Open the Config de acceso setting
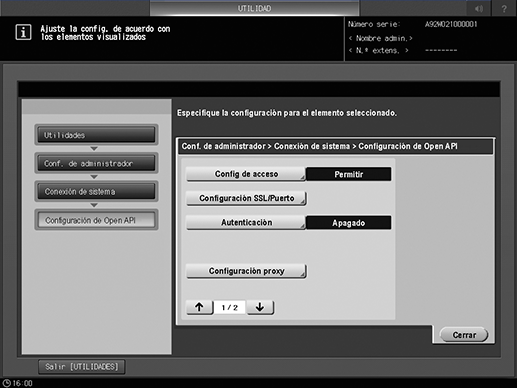The width and height of the screenshot is (517, 388). pyautogui.click(x=246, y=174)
